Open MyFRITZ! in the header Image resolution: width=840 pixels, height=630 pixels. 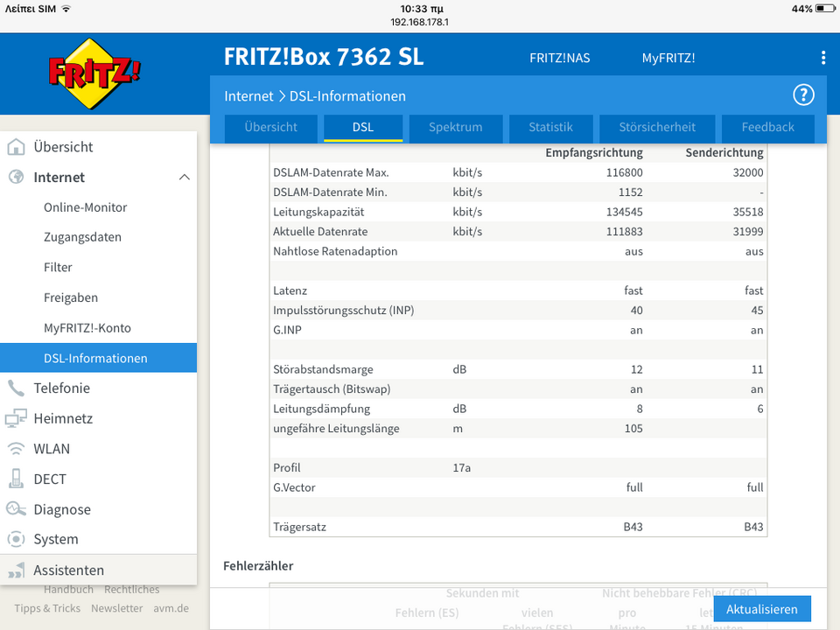[x=668, y=58]
